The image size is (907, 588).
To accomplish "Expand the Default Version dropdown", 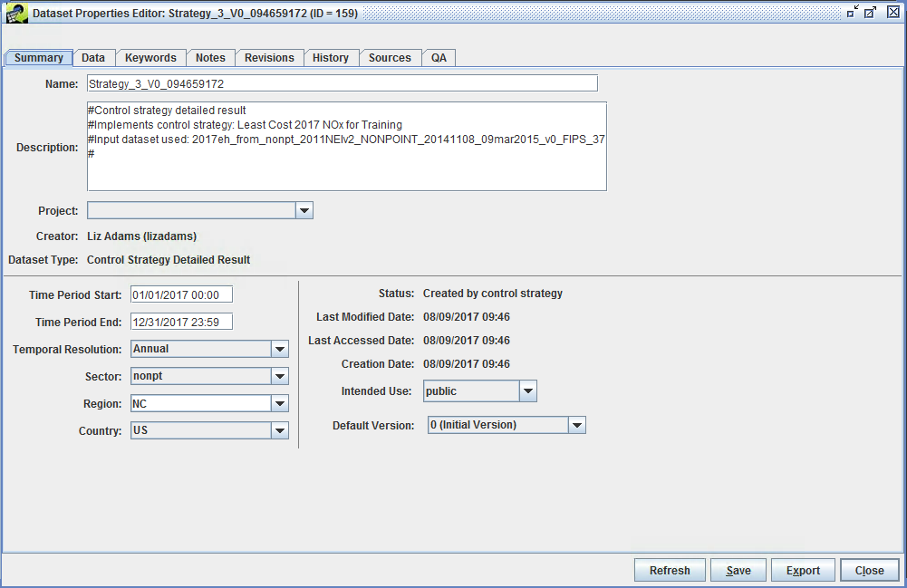I will (577, 424).
